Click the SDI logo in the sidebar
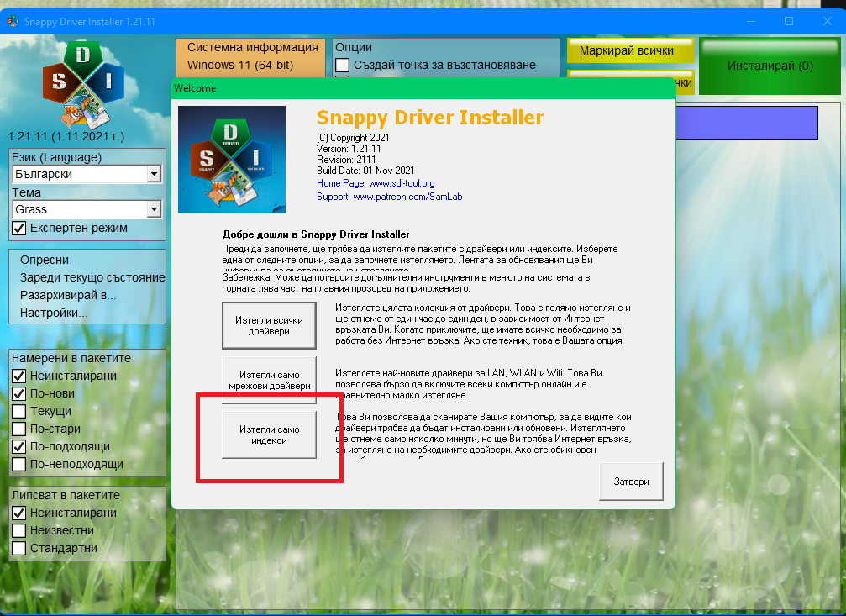Image resolution: width=846 pixels, height=616 pixels. click(84, 84)
